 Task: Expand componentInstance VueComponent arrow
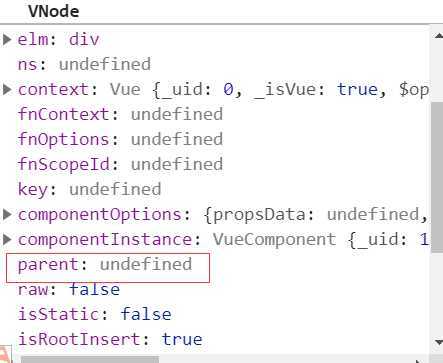(x=7, y=239)
